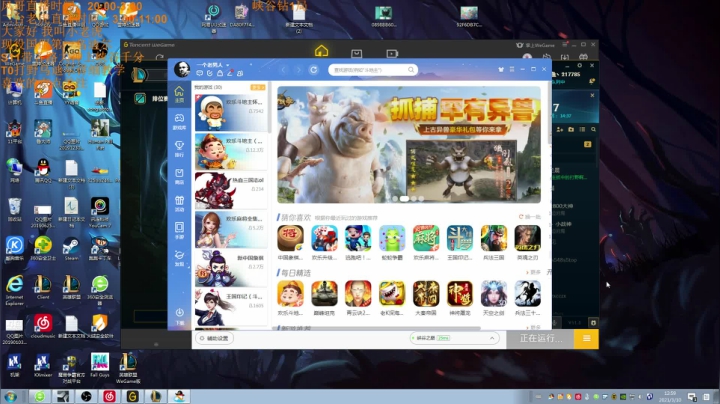The height and width of the screenshot is (404, 720).
Task: Click 更多 link beside 每日精选
Action: [534, 273]
